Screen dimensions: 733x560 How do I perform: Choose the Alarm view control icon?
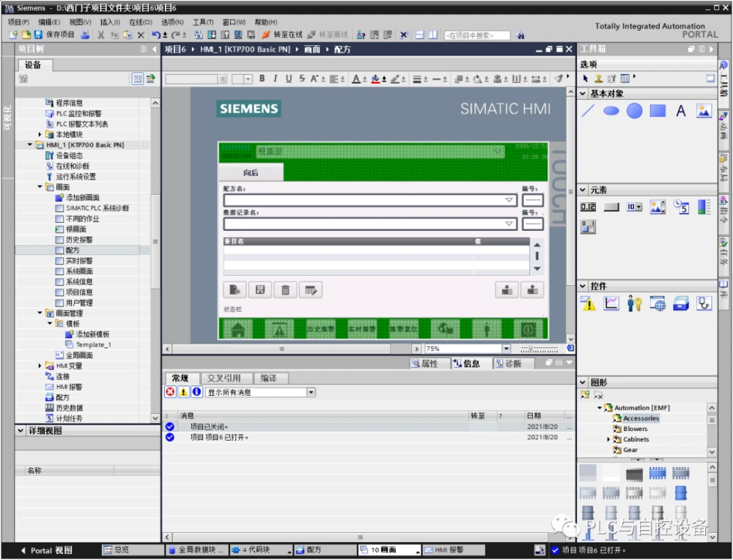tap(588, 303)
